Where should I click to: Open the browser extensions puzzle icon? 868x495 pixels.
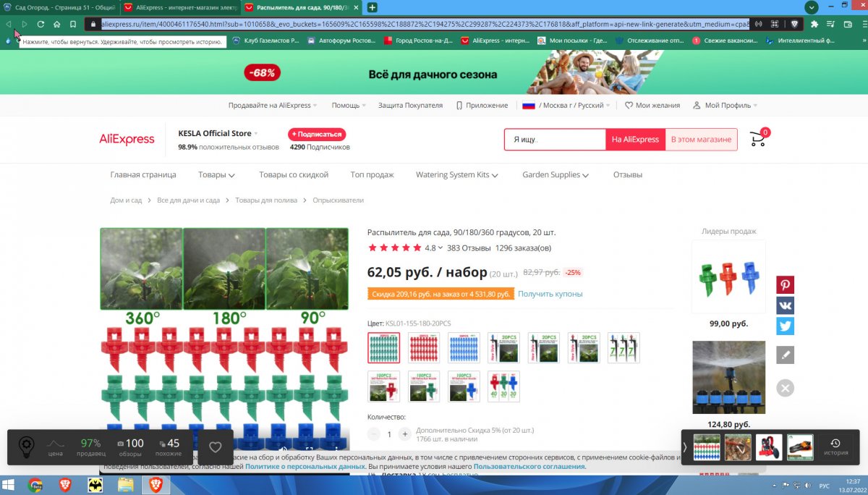point(814,24)
